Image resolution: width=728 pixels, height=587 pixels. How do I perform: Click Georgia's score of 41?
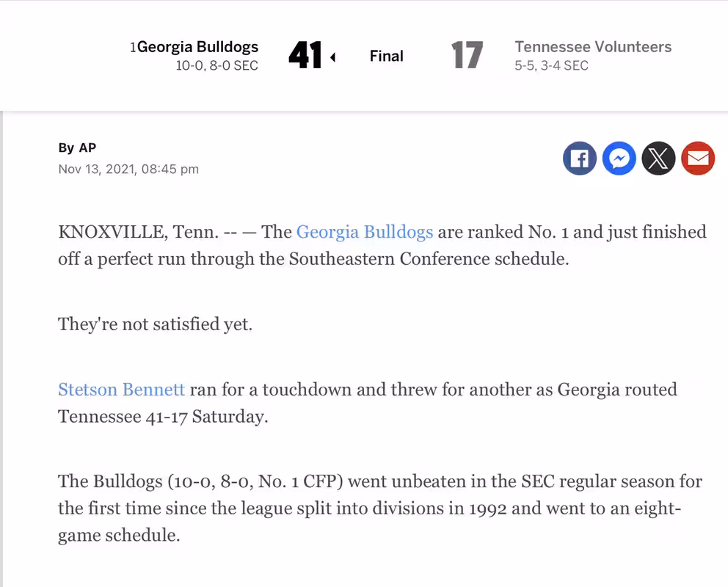click(x=305, y=55)
